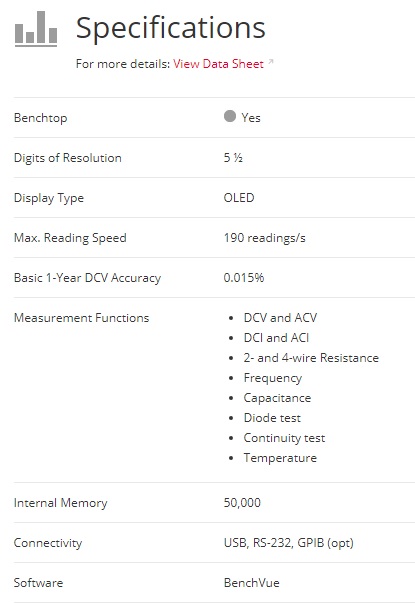Click the 2- and 4-wire Resistance item
This screenshot has height=603, width=415.
click(x=311, y=358)
